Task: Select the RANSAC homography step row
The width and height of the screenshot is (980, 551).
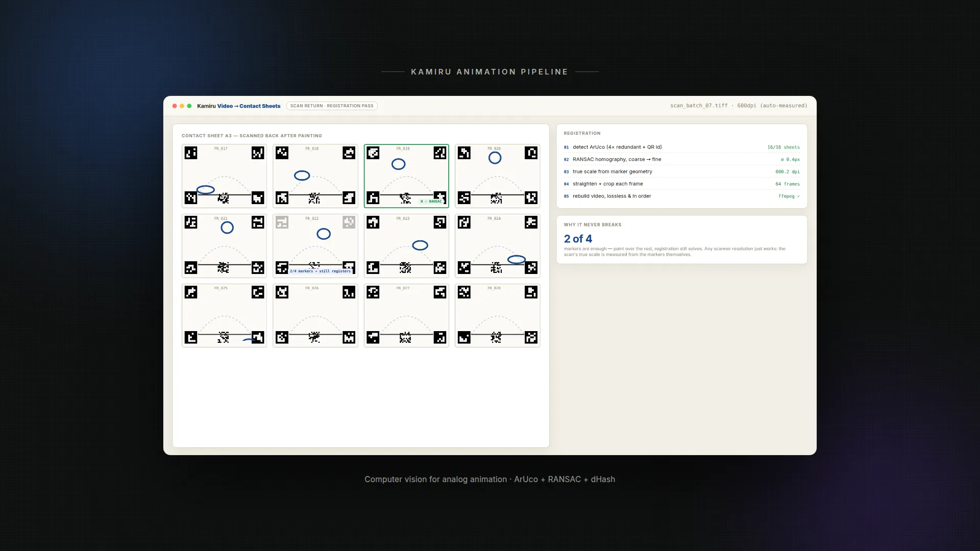Action: 681,159
